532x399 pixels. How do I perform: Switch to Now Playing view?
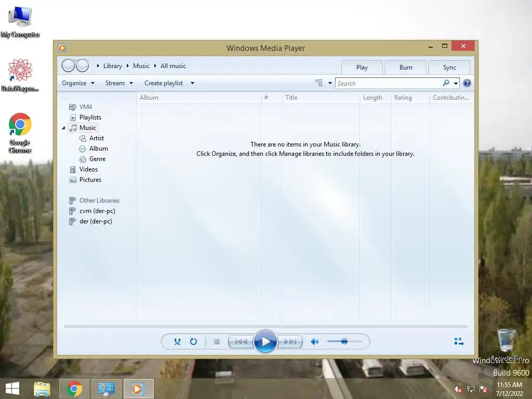(x=459, y=341)
